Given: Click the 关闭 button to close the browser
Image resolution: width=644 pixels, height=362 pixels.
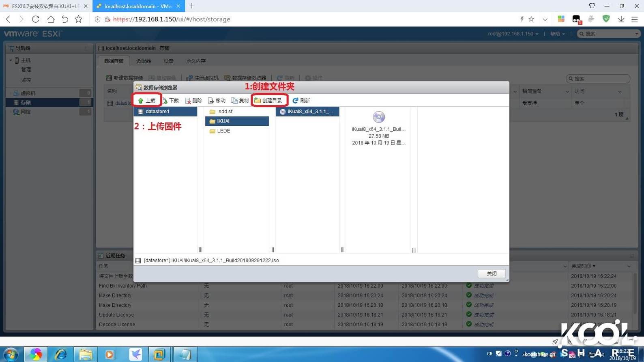Looking at the screenshot, I should (492, 274).
